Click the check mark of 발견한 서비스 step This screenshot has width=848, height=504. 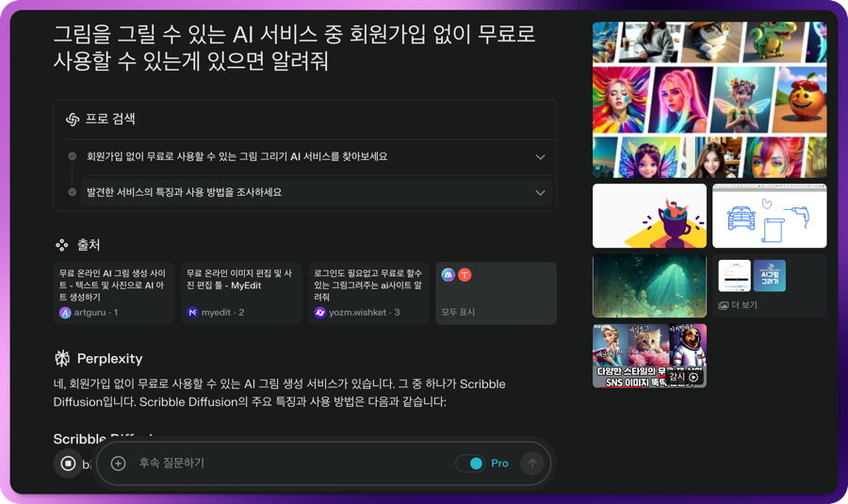point(72,192)
